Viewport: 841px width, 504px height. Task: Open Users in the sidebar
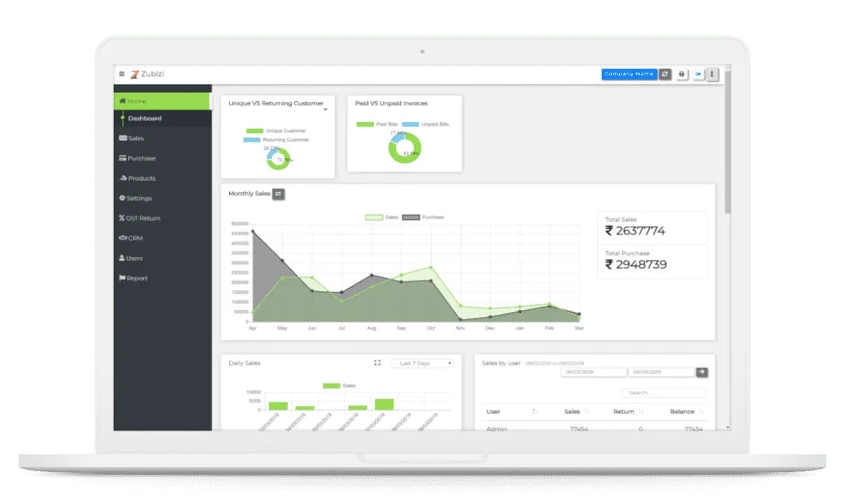coord(131,258)
